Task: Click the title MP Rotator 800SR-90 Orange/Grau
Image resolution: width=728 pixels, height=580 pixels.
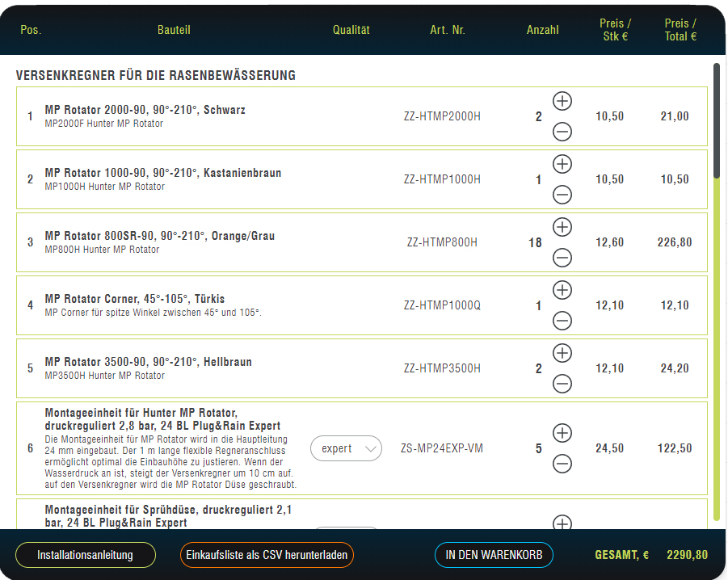Action: tap(160, 236)
